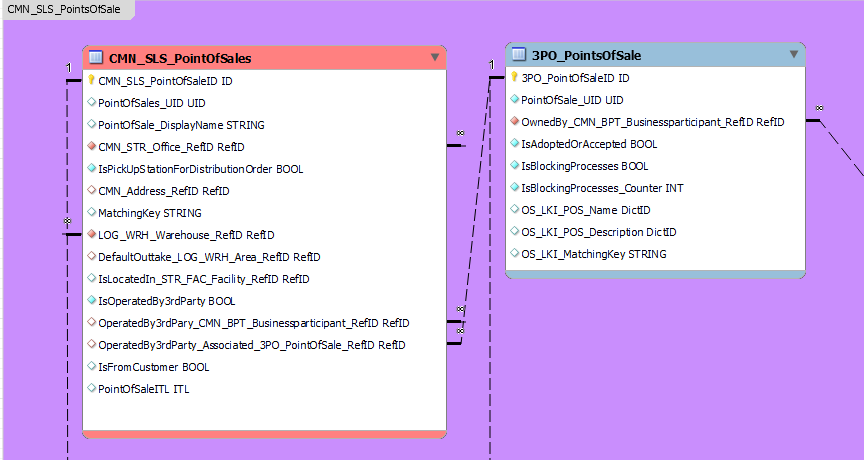864x460 pixels.
Task: Click the diamond icon beside IsOperatedBy3rdParty
Action: (x=91, y=301)
